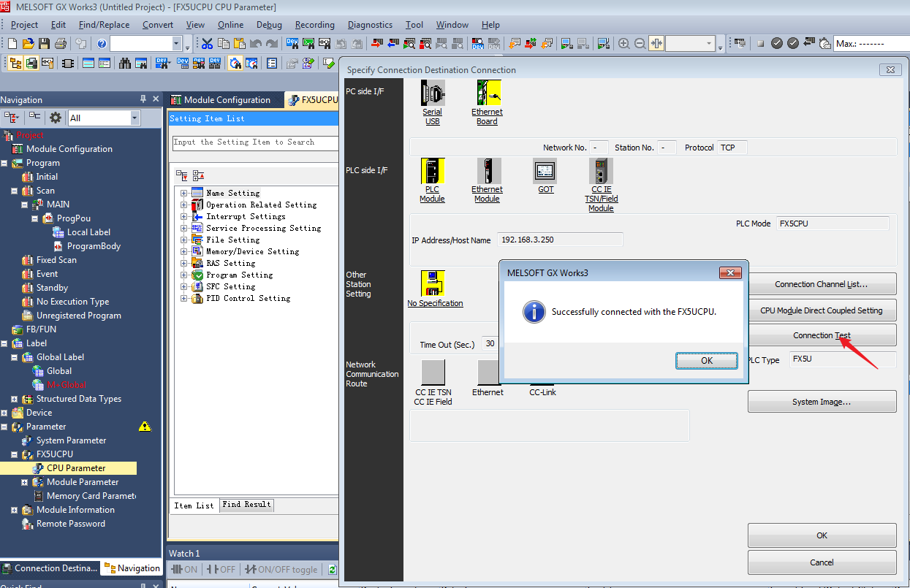
Task: Select the Ethernet Board PC interface icon
Action: coord(488,93)
